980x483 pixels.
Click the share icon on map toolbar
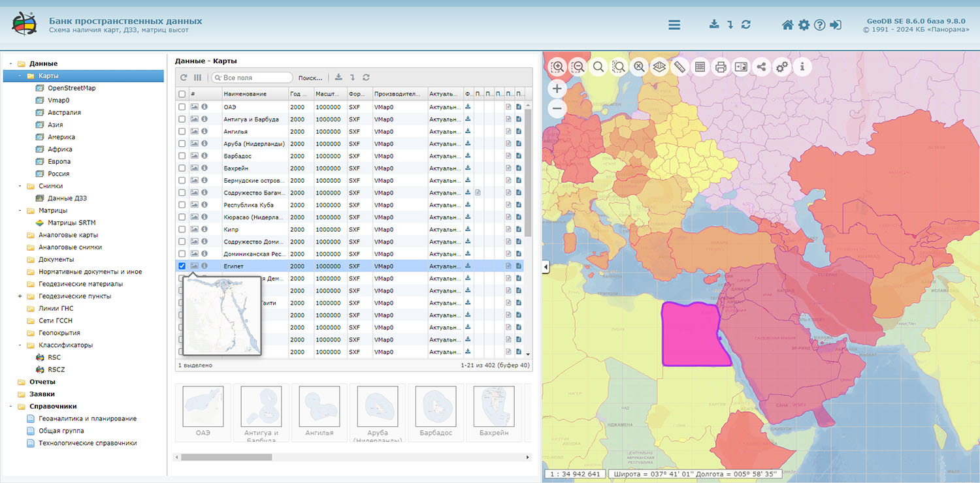click(x=761, y=67)
